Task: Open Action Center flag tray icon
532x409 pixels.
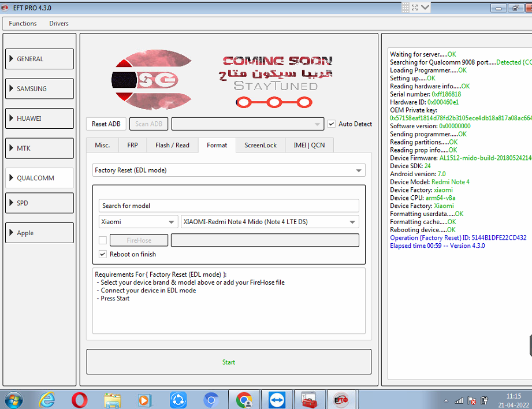Action: pyautogui.click(x=471, y=401)
